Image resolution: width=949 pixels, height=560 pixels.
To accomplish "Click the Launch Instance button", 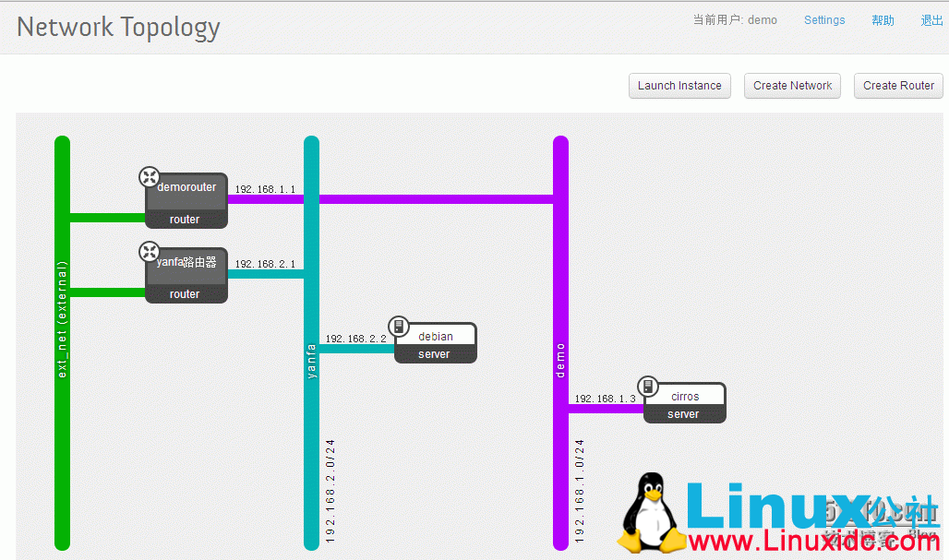I will click(679, 85).
